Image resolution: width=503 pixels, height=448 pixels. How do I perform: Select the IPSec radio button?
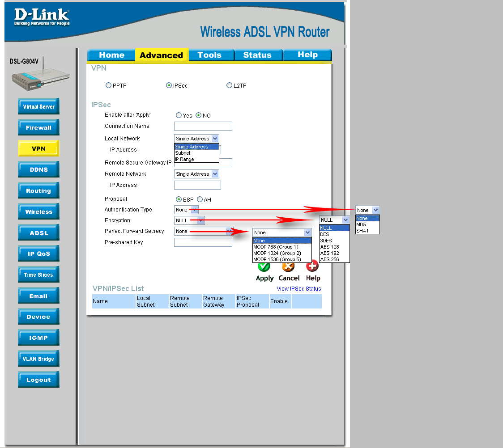point(169,85)
